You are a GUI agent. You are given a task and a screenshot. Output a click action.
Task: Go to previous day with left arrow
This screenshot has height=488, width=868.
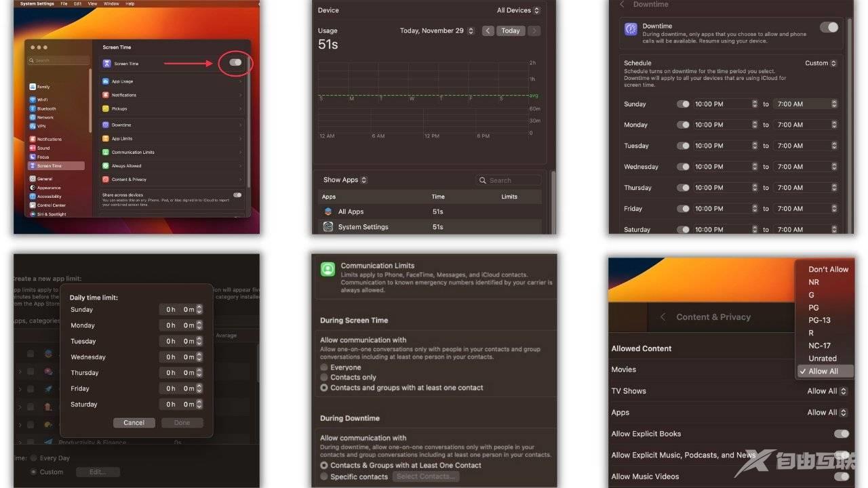click(488, 30)
